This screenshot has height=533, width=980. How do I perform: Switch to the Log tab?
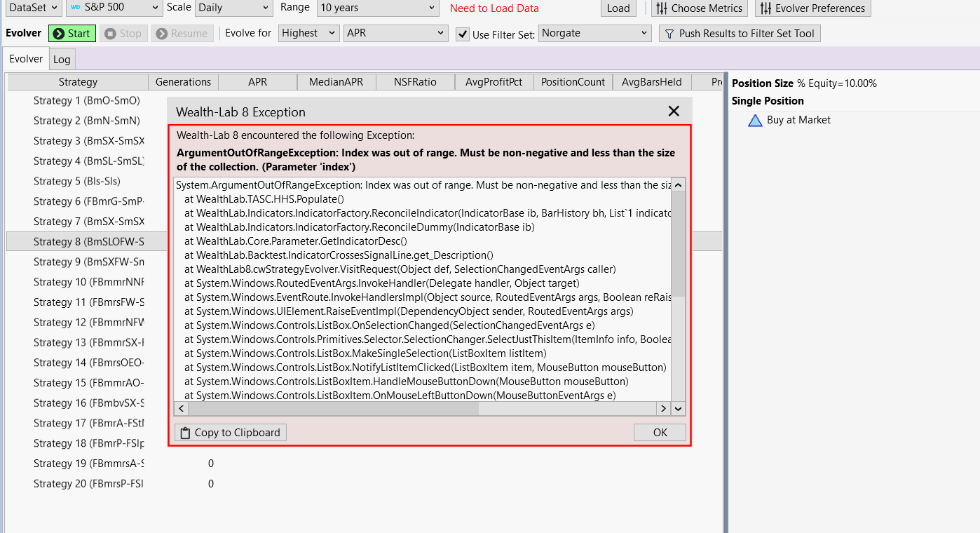[62, 60]
